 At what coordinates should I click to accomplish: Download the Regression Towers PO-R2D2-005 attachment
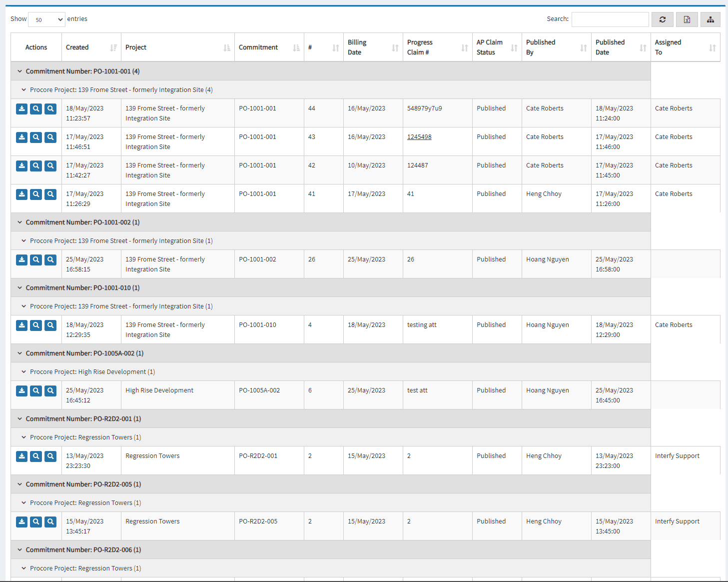tap(21, 521)
